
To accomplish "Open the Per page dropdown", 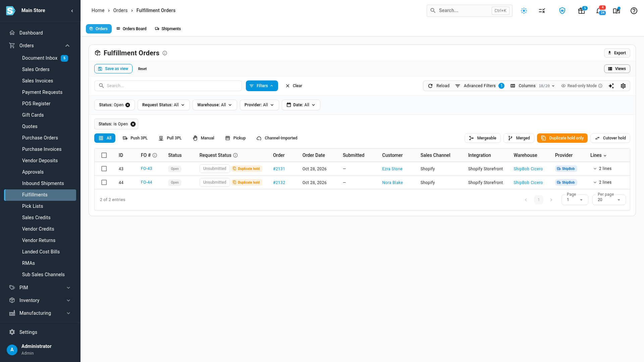I will click(x=609, y=200).
